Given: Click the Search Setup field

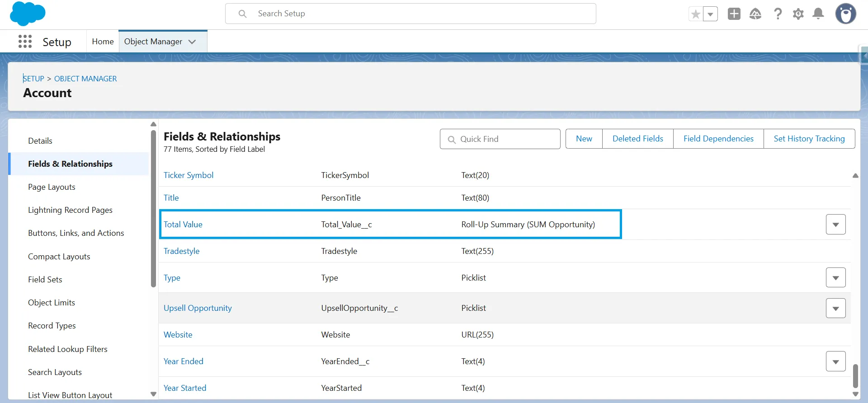Looking at the screenshot, I should pos(410,14).
